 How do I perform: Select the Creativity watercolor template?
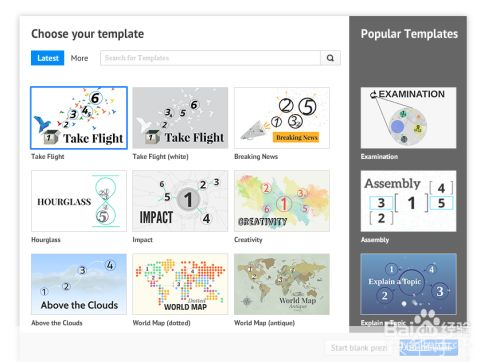282,201
